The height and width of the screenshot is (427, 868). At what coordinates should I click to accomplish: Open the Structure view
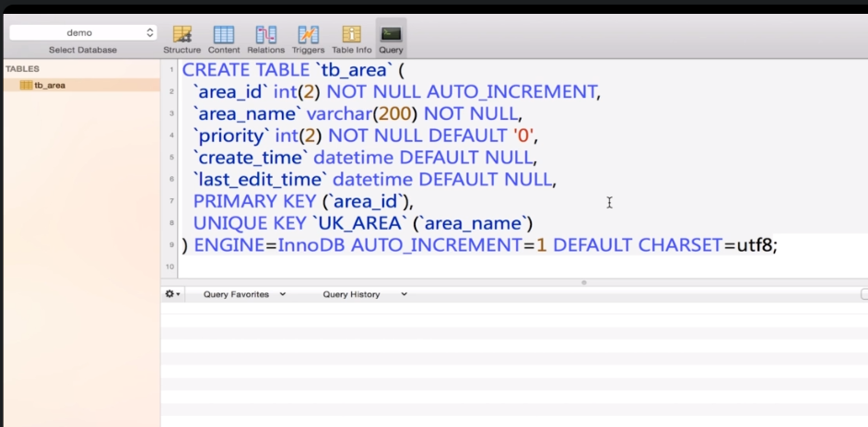tap(182, 39)
